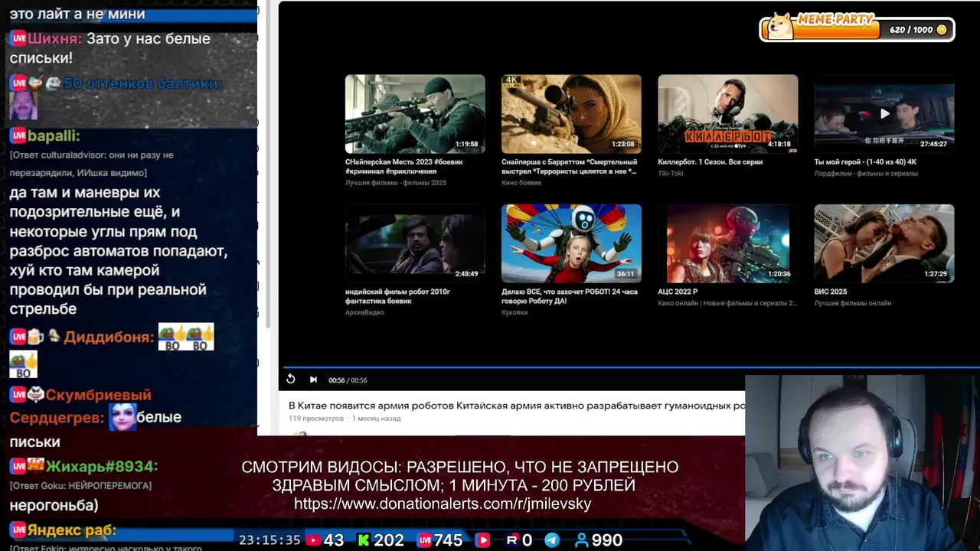Click the avatar image under 50 оттенков балтики

23,105
